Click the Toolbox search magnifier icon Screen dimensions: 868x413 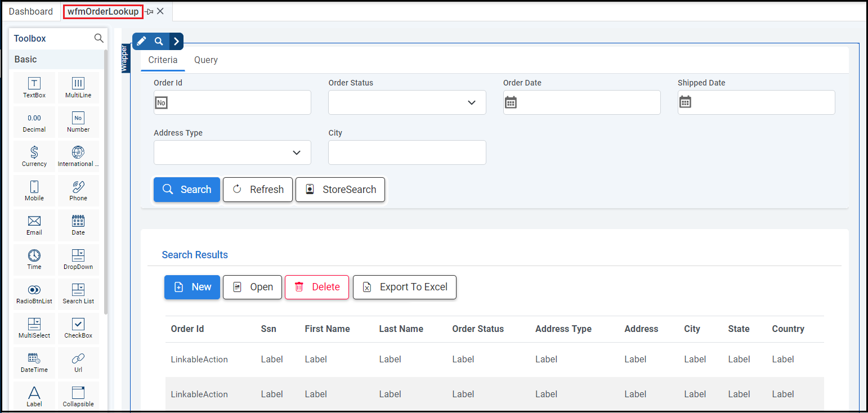99,38
